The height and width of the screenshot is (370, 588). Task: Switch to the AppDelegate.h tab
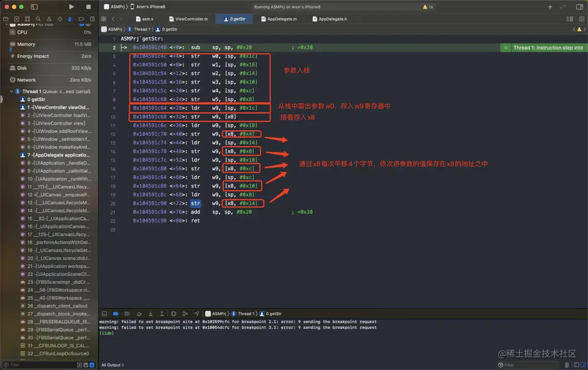tap(329, 19)
